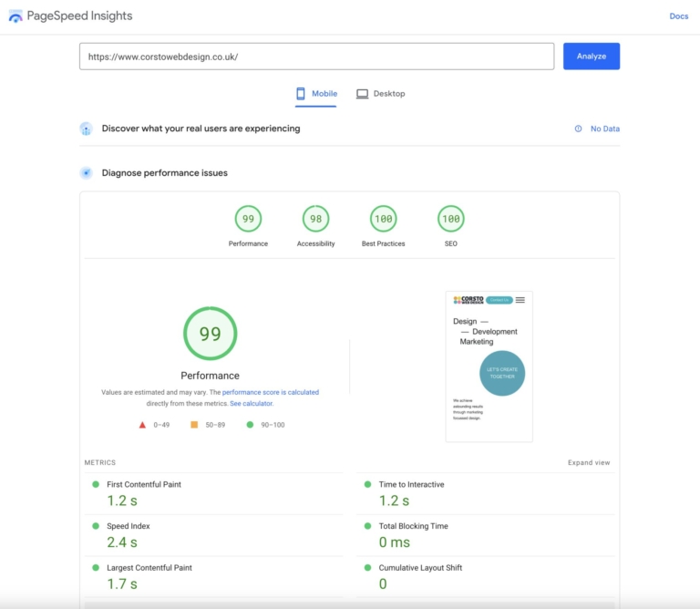Click the First Contentful Paint metric label
700x609 pixels.
pos(144,484)
